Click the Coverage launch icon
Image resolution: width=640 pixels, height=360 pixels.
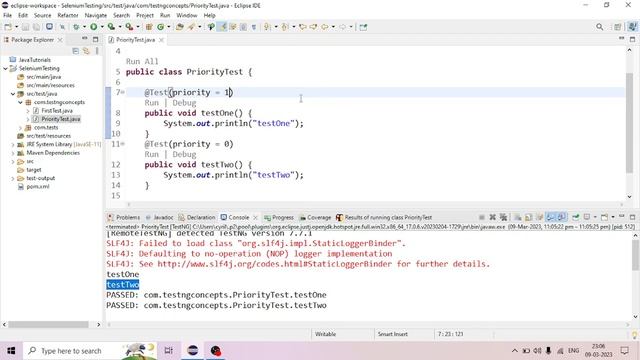(x=111, y=27)
